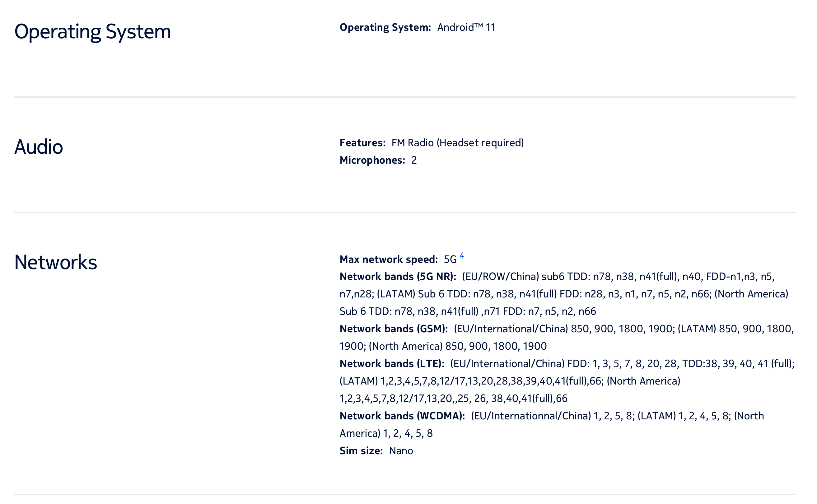Click the Network bands (GSM): label
The height and width of the screenshot is (504, 817).
[393, 329]
